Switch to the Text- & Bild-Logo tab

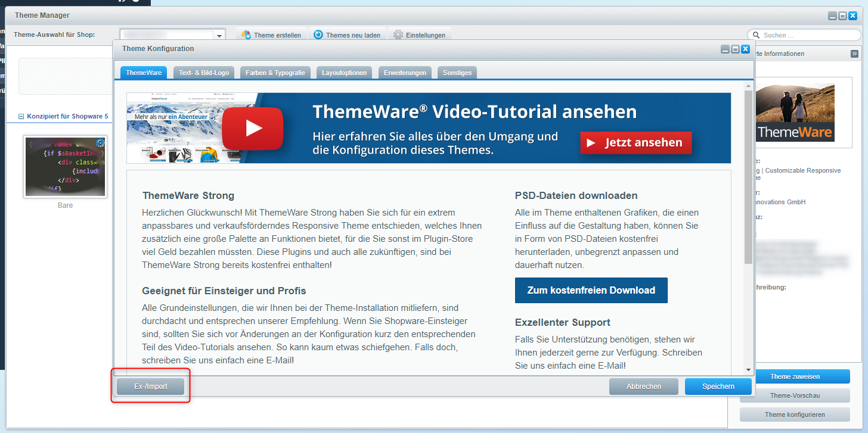pos(204,72)
